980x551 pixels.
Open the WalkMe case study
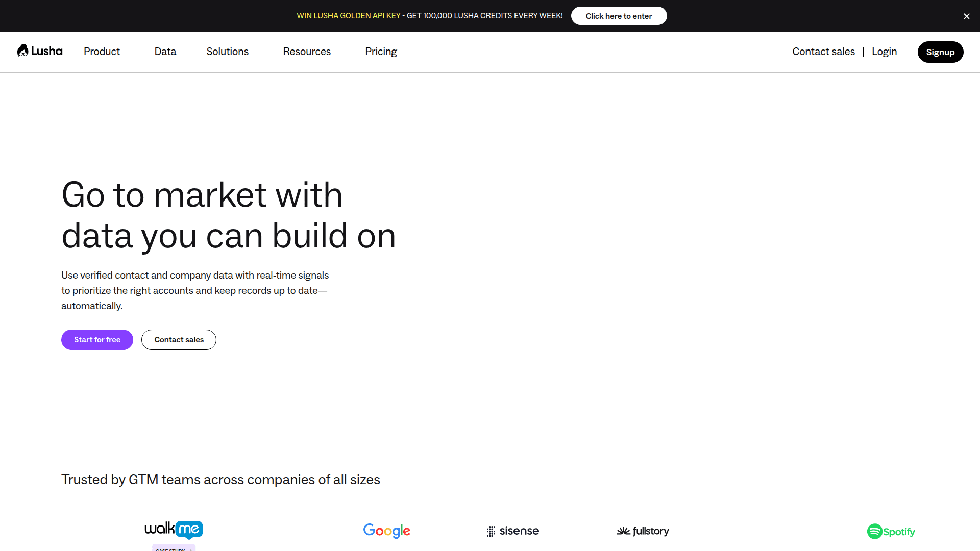pos(174,549)
